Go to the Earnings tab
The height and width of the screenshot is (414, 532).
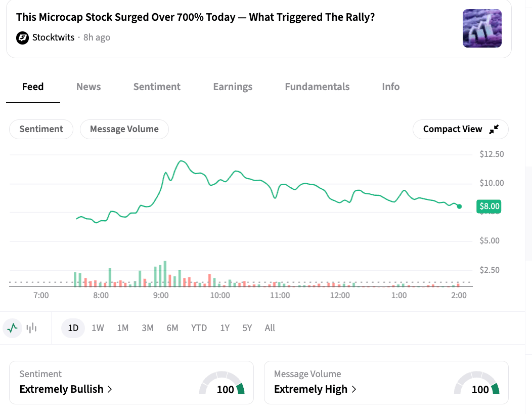[233, 87]
